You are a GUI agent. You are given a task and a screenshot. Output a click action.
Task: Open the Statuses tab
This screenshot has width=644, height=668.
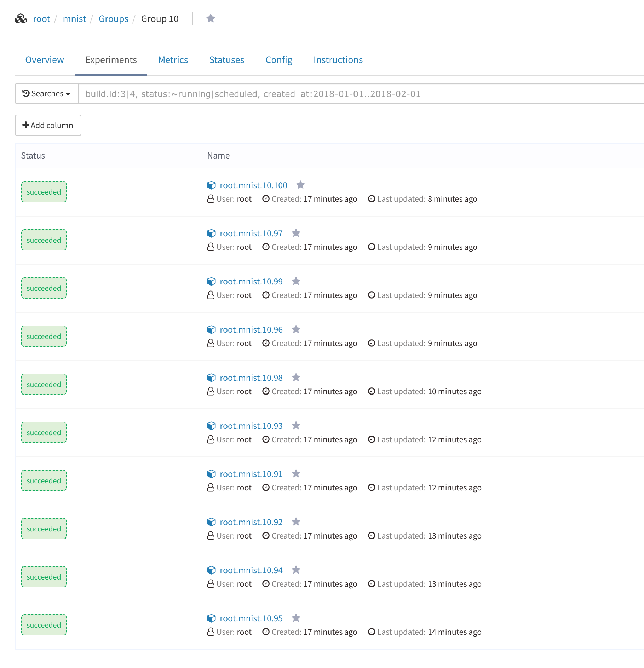coord(226,60)
